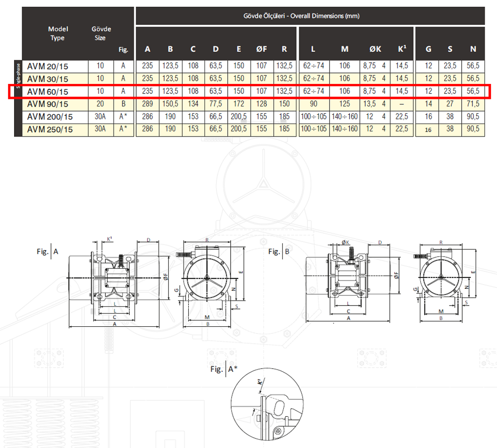The height and width of the screenshot is (448, 497).
Task: Click value '200,5' in AVM 250/15 row
Action: click(x=239, y=129)
